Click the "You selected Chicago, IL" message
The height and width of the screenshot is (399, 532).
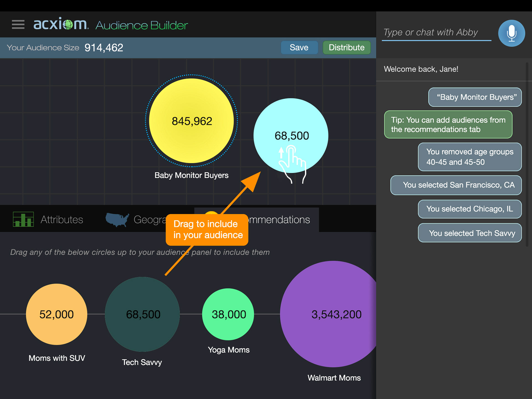point(469,209)
